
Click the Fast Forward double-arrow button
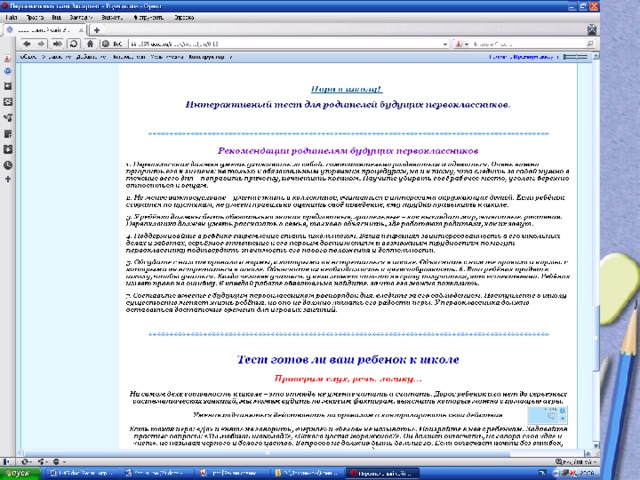(57, 44)
